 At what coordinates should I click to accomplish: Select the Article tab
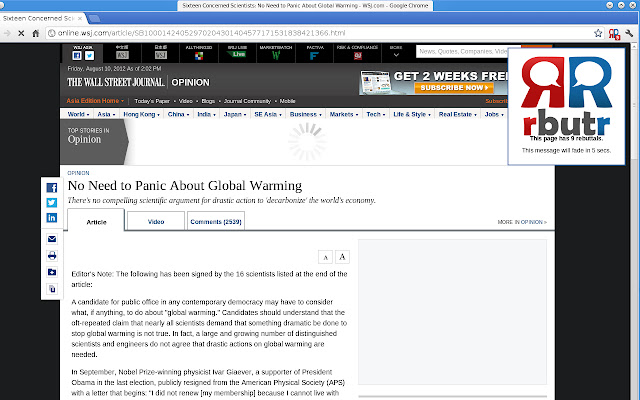point(97,221)
